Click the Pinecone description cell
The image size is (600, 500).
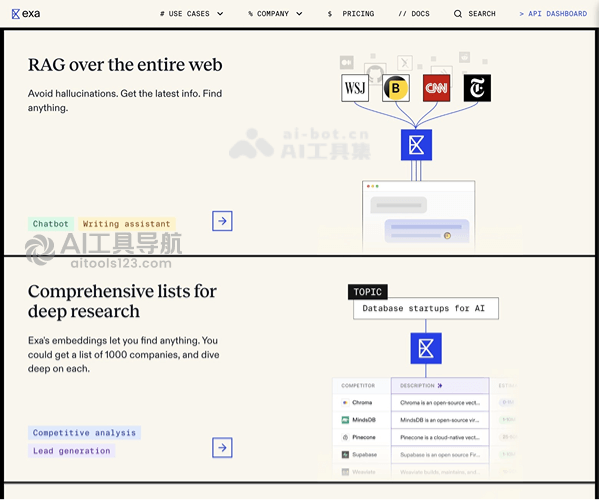pyautogui.click(x=440, y=437)
